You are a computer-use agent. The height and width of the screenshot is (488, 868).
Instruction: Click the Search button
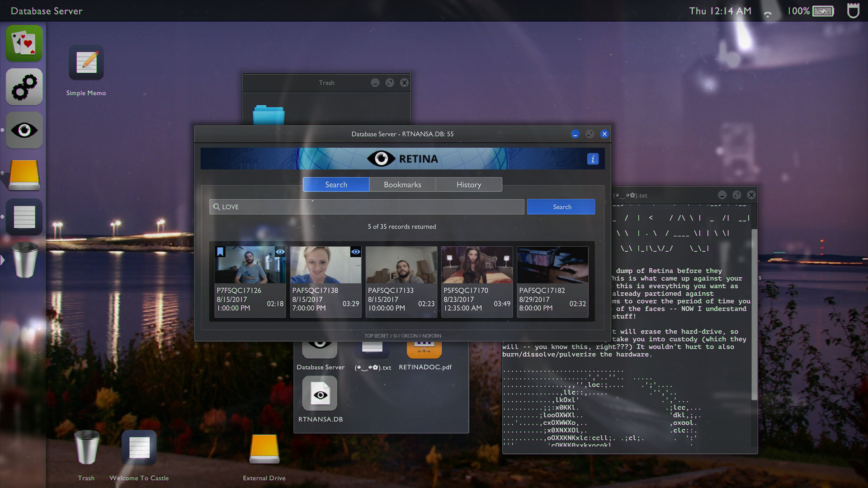[x=561, y=206]
